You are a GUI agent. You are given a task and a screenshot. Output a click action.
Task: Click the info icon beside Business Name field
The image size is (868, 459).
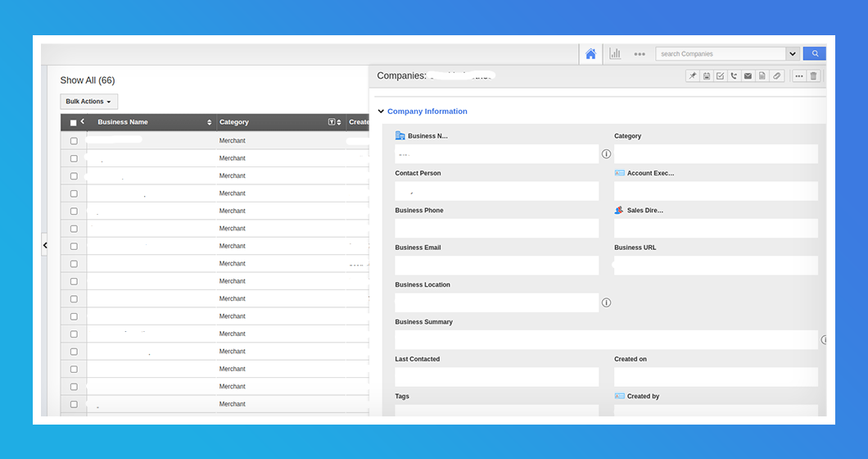[x=606, y=154]
